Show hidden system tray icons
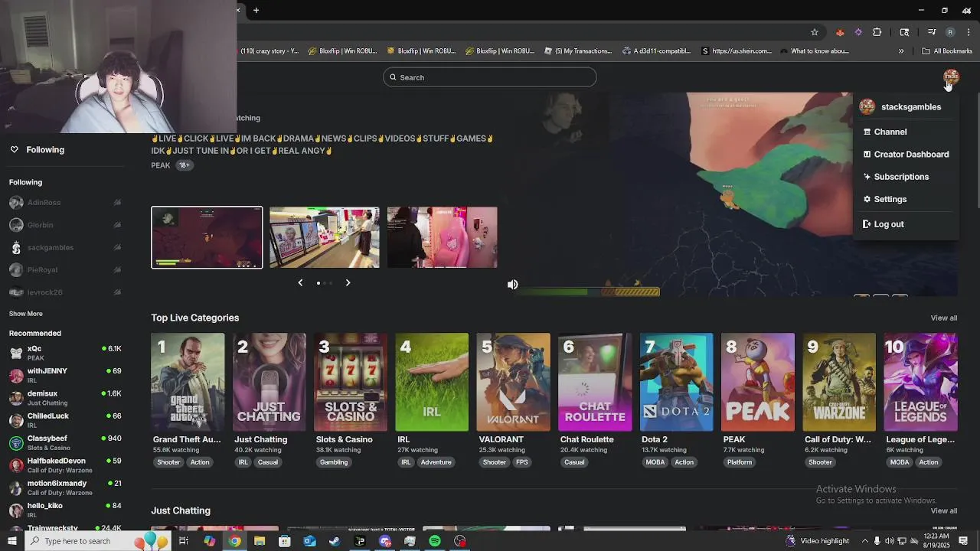 click(x=865, y=541)
